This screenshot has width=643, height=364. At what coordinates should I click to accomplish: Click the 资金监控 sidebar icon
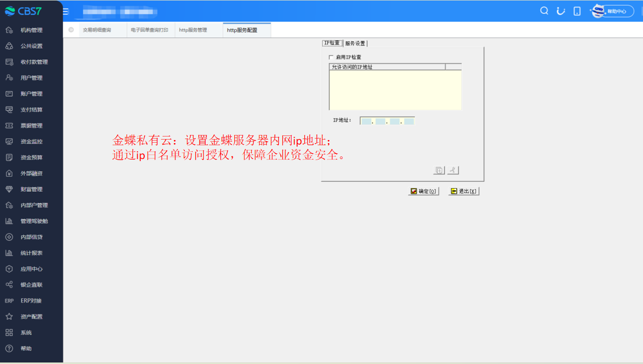coord(9,142)
